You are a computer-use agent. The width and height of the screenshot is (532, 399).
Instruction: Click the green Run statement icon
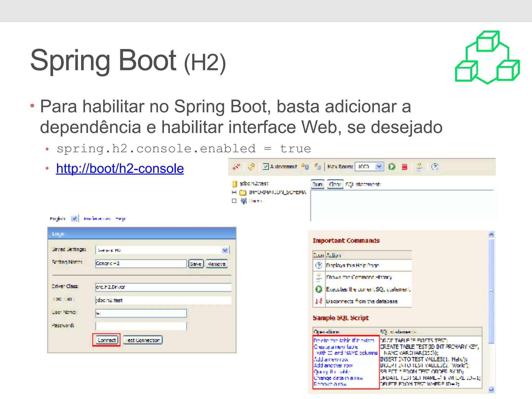click(392, 167)
